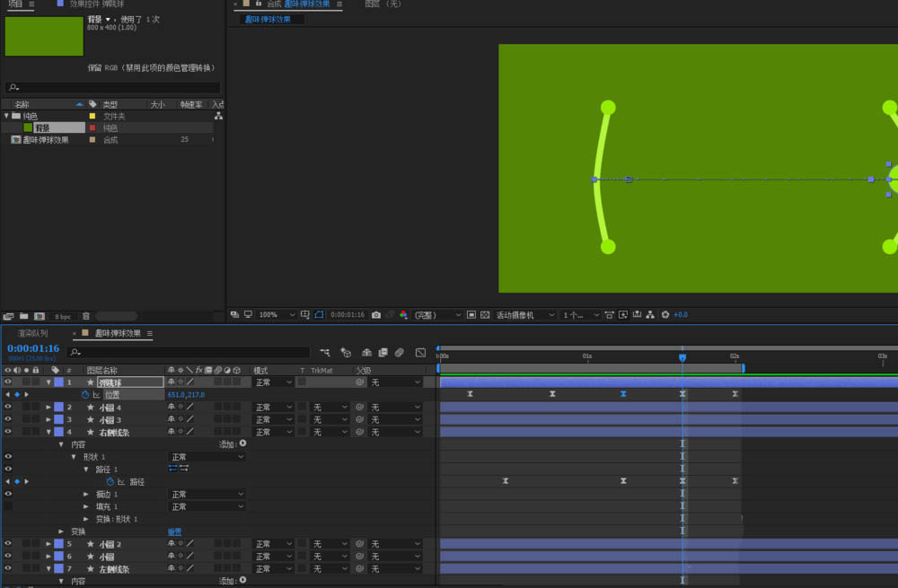The width and height of the screenshot is (898, 588).
Task: Toggle the transparency grid icon
Action: point(485,315)
